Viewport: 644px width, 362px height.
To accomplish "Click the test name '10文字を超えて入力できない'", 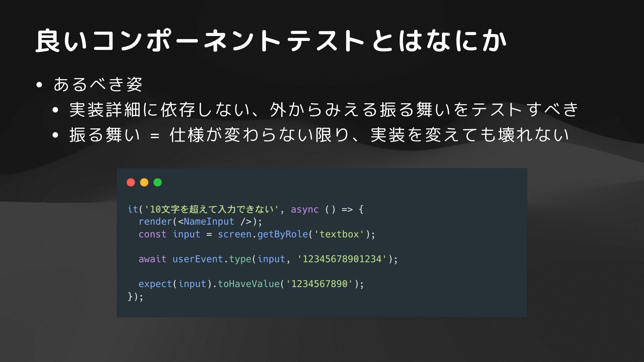I will (211, 209).
